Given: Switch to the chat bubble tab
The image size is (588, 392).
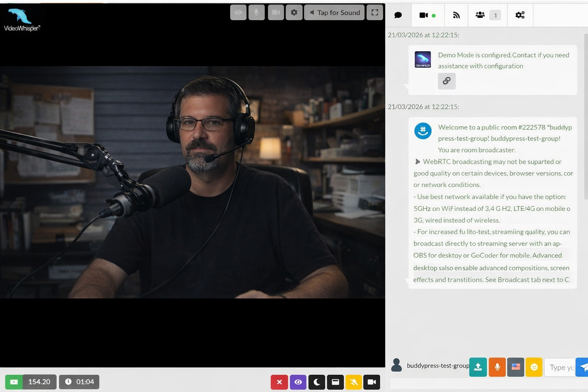Looking at the screenshot, I should pyautogui.click(x=398, y=15).
